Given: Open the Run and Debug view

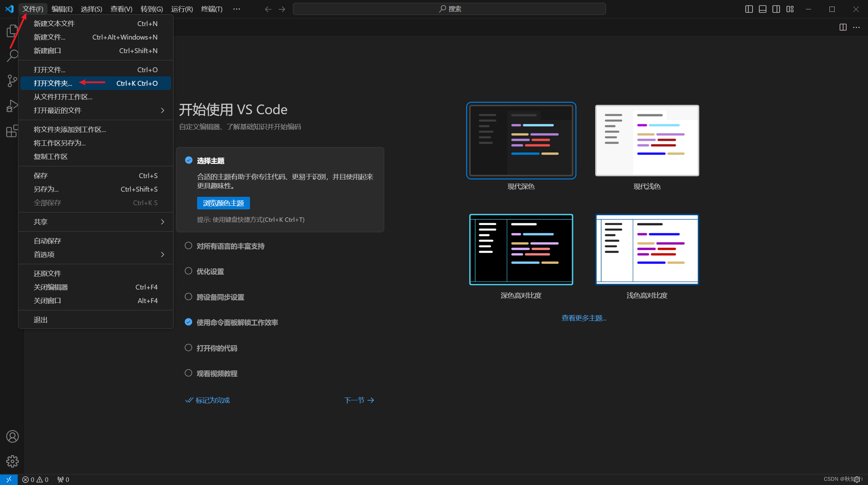Looking at the screenshot, I should pos(12,106).
